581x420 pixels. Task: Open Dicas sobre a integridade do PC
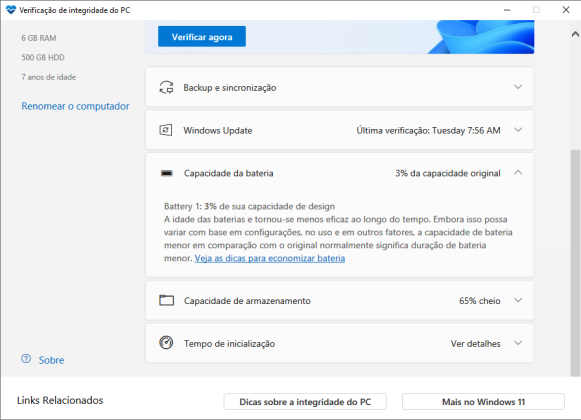pos(305,402)
